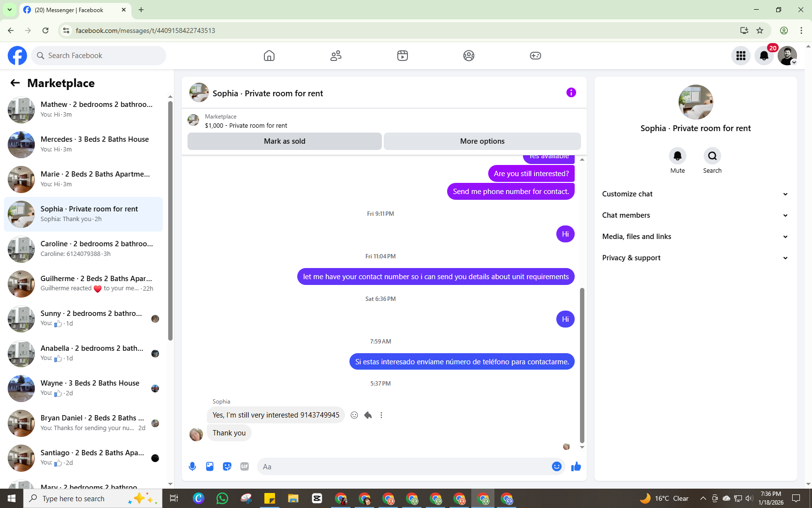
Task: Click More options button
Action: (482, 141)
